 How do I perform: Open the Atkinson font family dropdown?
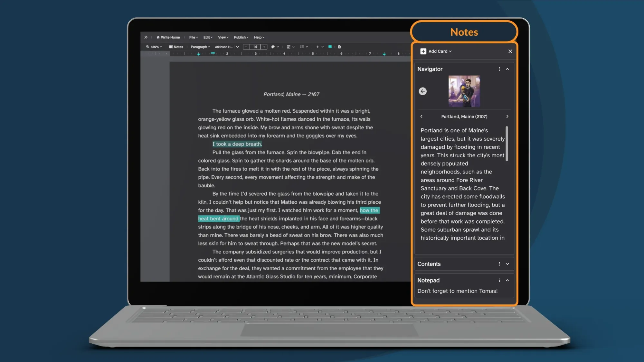tap(225, 47)
